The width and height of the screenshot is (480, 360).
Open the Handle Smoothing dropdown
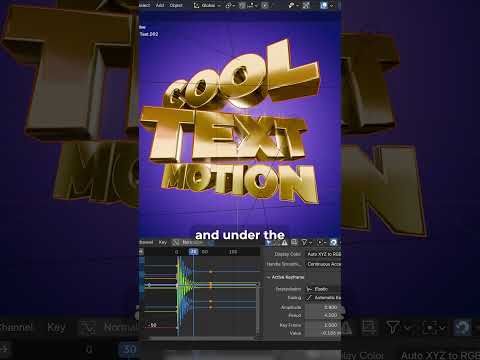(323, 264)
